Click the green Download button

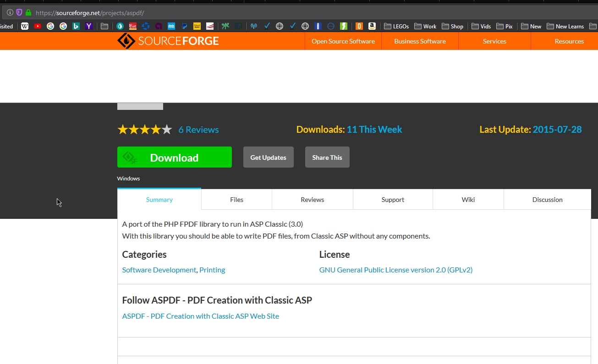click(x=174, y=157)
